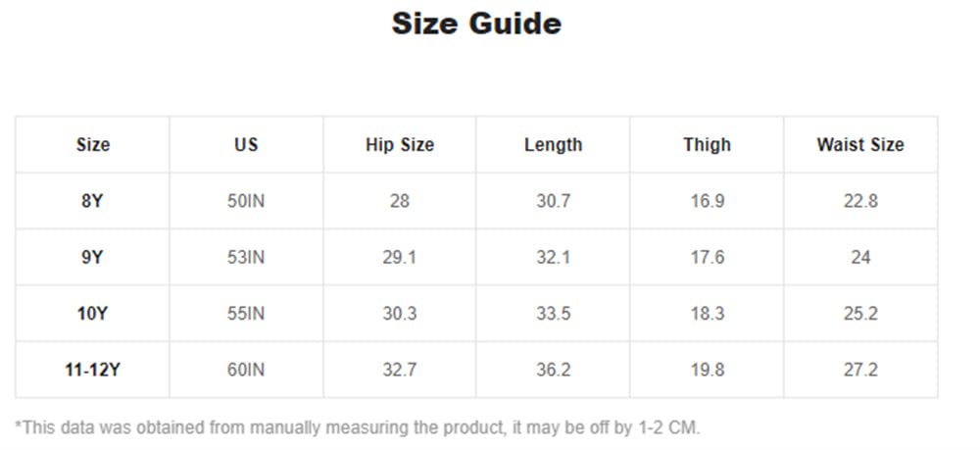This screenshot has height=450, width=980.
Task: Click the Thigh column header
Action: point(707,145)
